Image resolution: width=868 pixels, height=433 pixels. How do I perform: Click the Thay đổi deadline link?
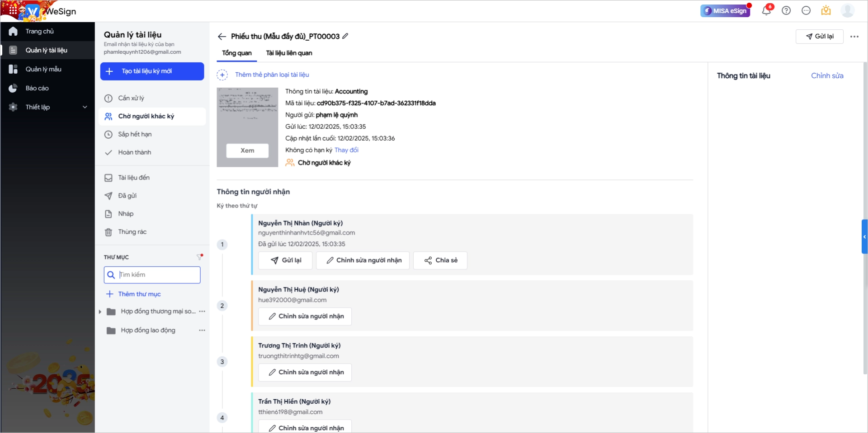pos(346,150)
